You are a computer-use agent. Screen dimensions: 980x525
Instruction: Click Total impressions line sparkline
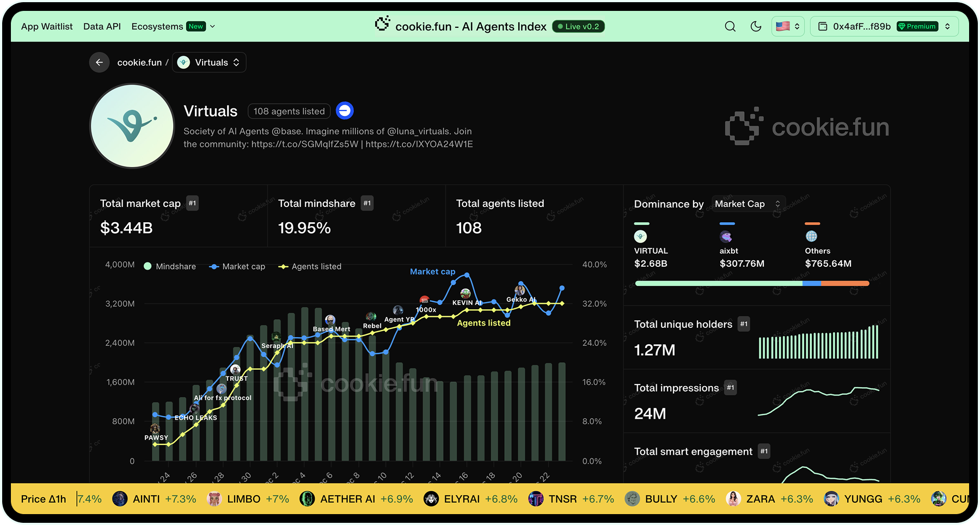(818, 401)
